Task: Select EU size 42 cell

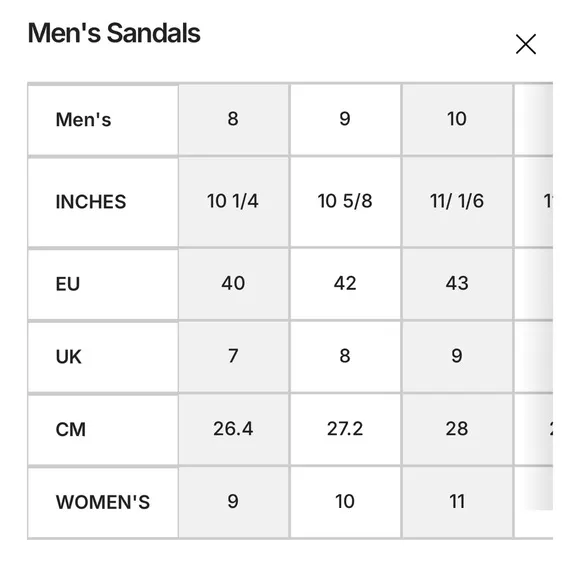Action: pyautogui.click(x=345, y=284)
